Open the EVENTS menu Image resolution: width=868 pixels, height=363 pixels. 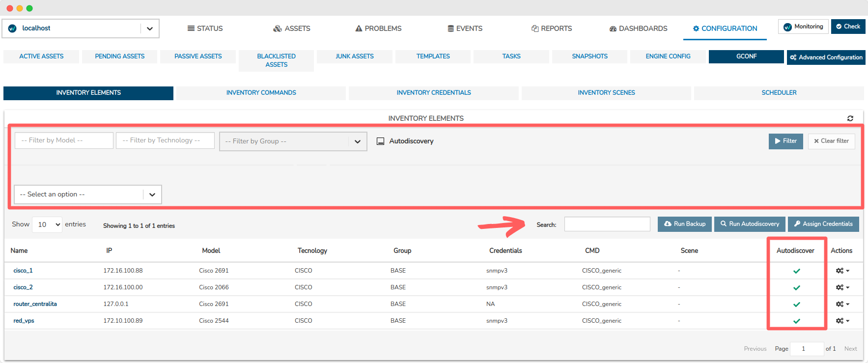click(465, 28)
